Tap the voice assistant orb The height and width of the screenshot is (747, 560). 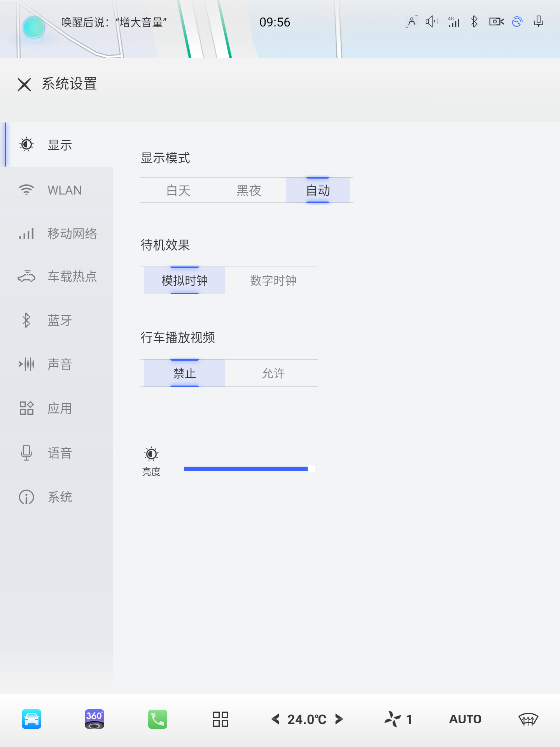34,27
